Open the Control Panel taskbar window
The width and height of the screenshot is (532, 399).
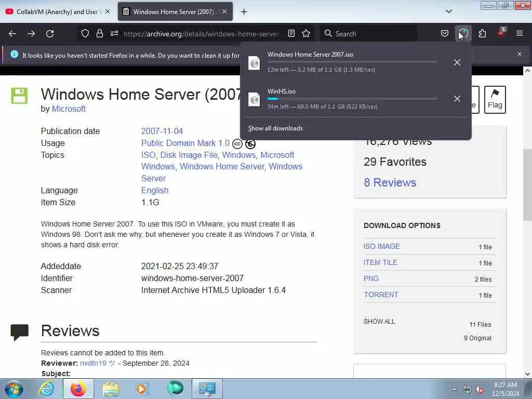[207, 389]
